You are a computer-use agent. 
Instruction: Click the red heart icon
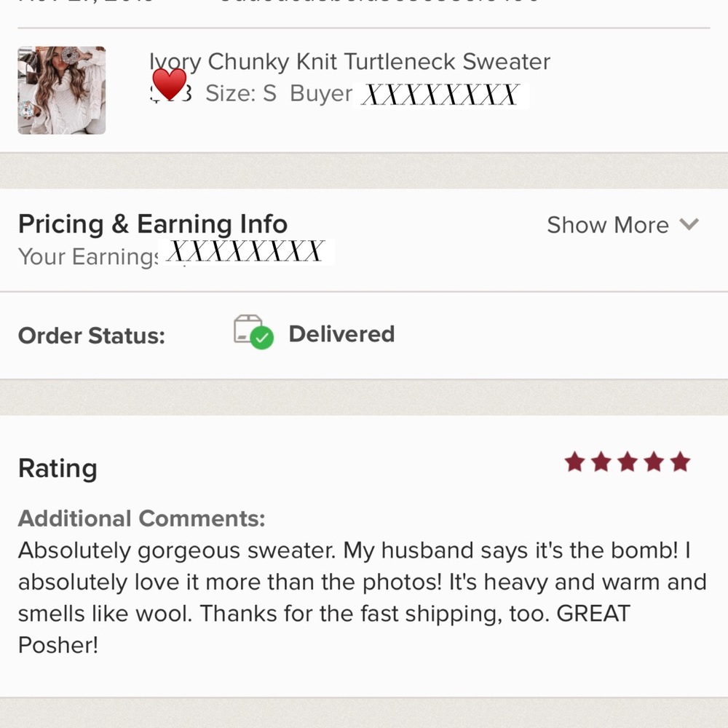coord(169,83)
